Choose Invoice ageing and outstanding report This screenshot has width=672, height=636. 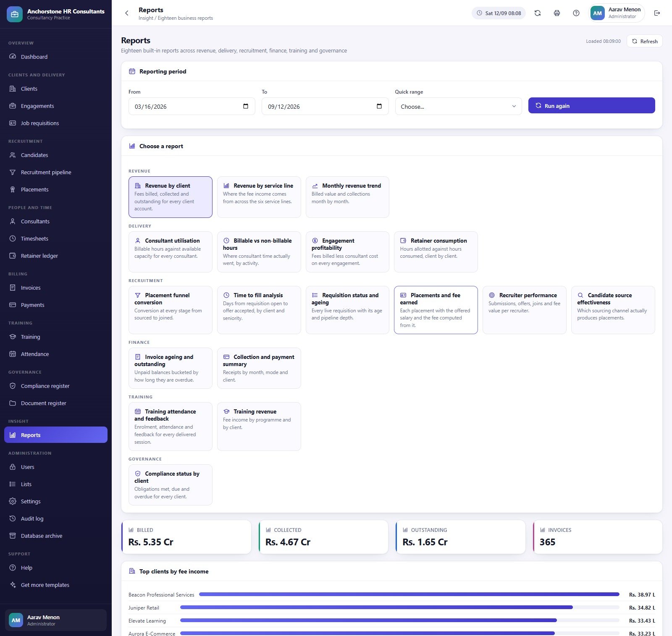click(170, 368)
